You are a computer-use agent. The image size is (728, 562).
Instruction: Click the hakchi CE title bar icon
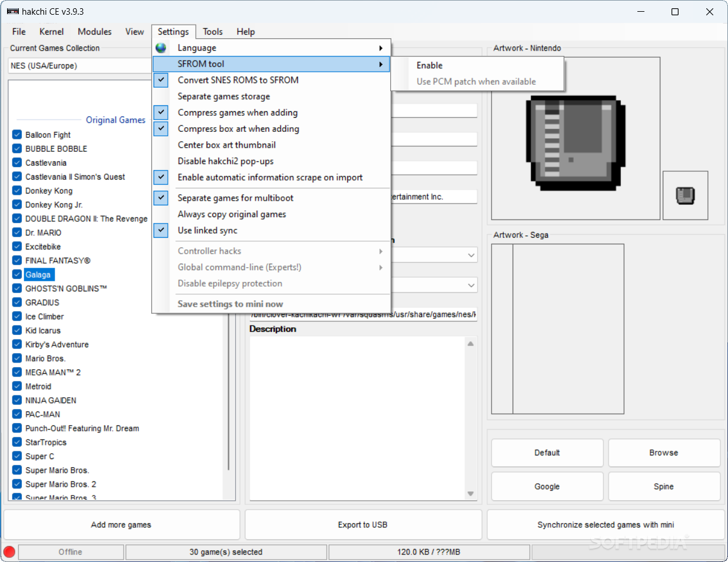(x=13, y=11)
